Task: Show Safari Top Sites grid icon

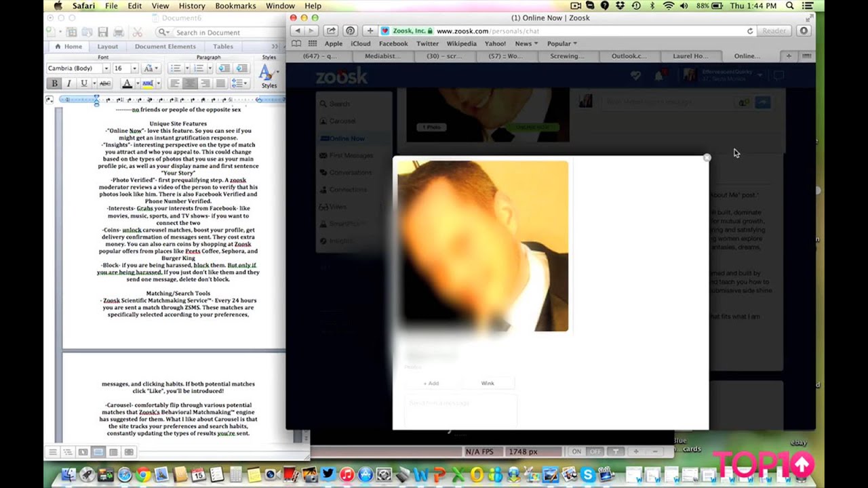Action: click(313, 43)
